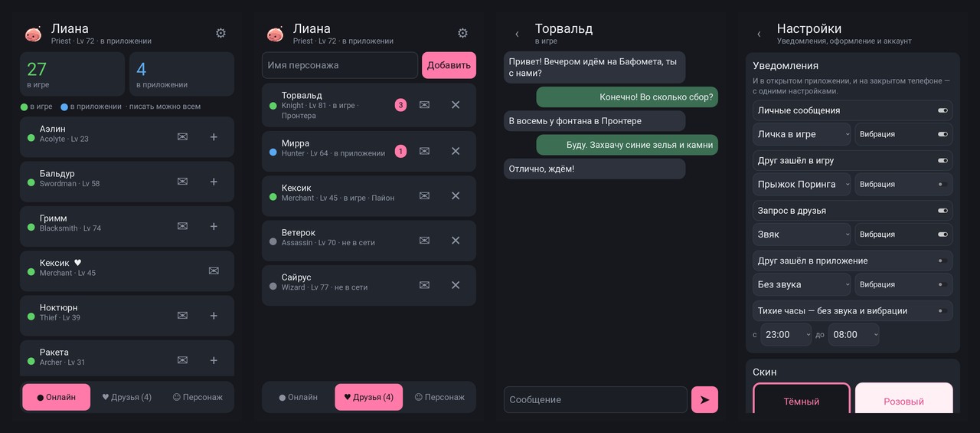980x433 pixels.
Task: Open quiet hours end time 08:00 dropdown
Action: click(x=854, y=335)
